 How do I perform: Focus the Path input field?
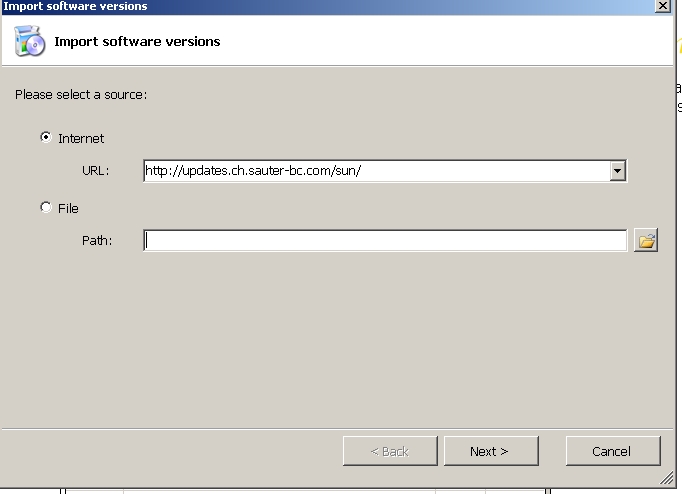click(385, 241)
